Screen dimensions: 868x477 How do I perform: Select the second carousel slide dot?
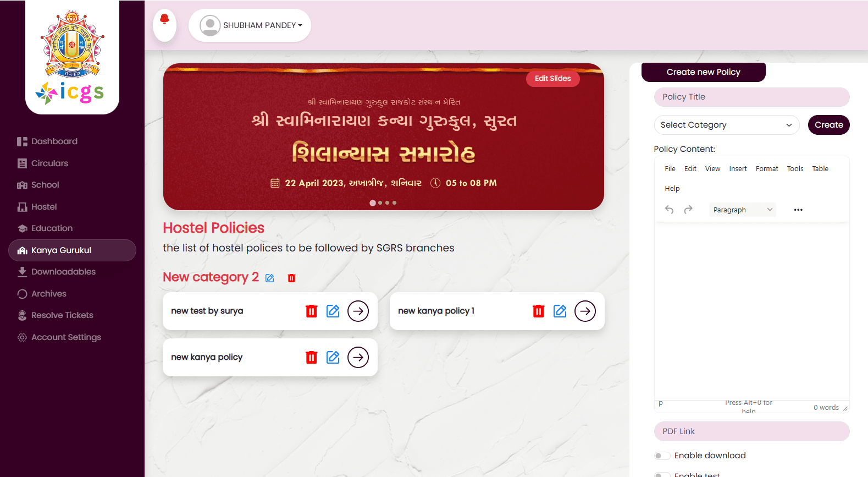[x=380, y=203]
